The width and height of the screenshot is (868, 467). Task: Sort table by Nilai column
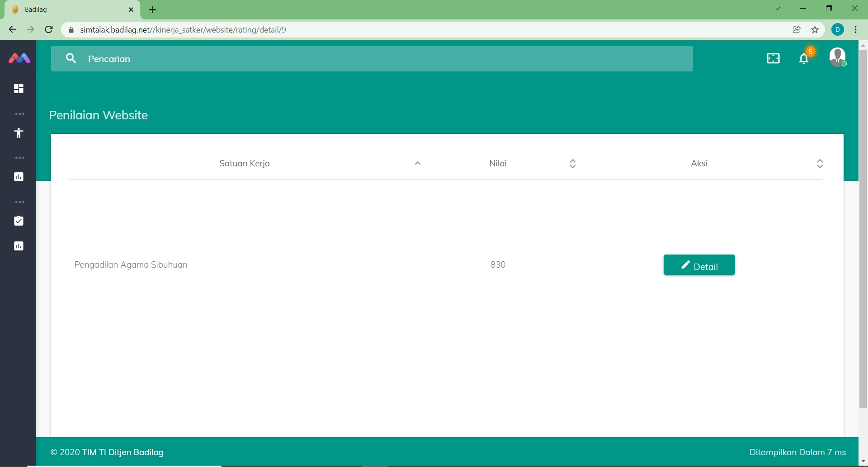498,164
